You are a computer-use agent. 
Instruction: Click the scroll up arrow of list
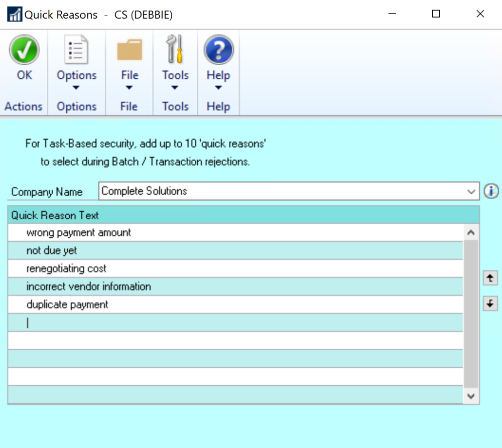tap(471, 232)
